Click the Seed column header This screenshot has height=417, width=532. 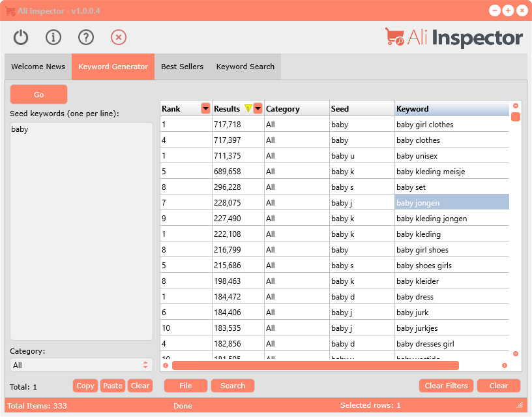tap(362, 109)
